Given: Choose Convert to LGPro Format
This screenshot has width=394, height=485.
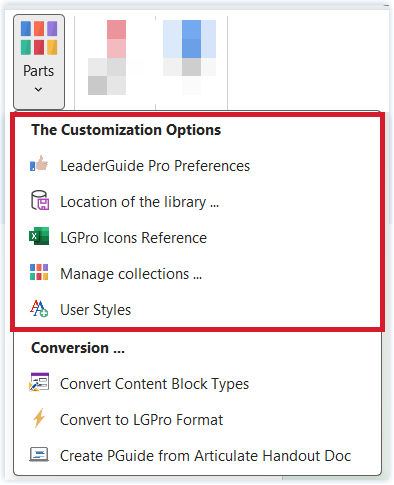Looking at the screenshot, I should (197, 420).
